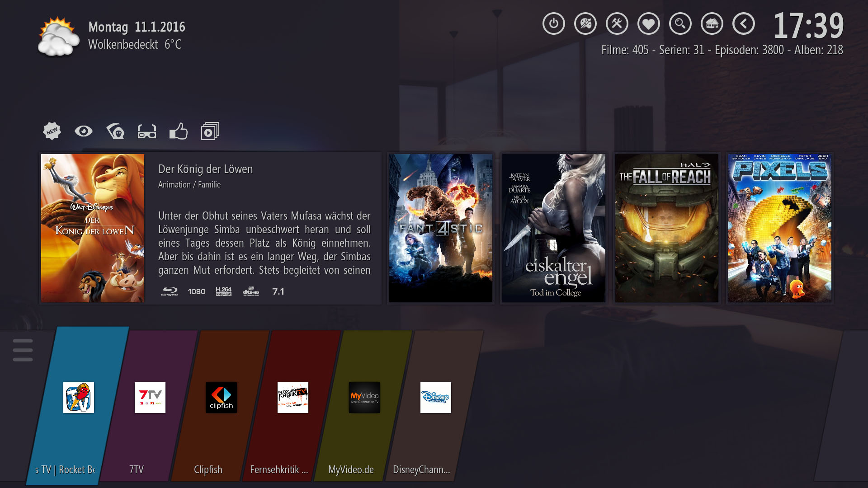Open the MyVideo.de tile
868x488 pixels.
(363, 405)
